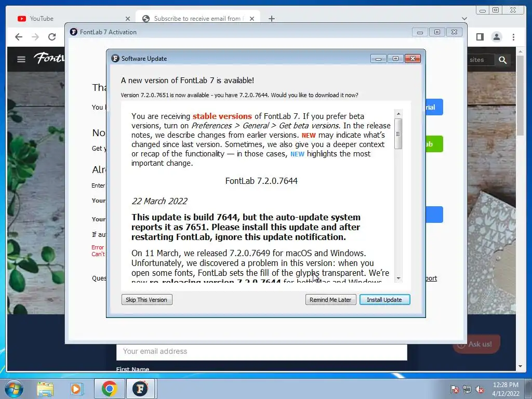Click the Your email address field
This screenshot has height=399, width=532.
tap(262, 352)
